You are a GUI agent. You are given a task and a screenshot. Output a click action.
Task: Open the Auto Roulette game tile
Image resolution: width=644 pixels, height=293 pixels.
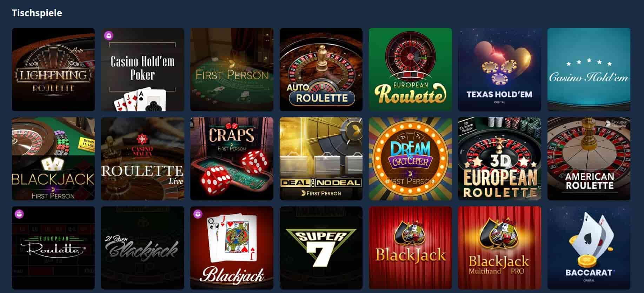pos(321,69)
